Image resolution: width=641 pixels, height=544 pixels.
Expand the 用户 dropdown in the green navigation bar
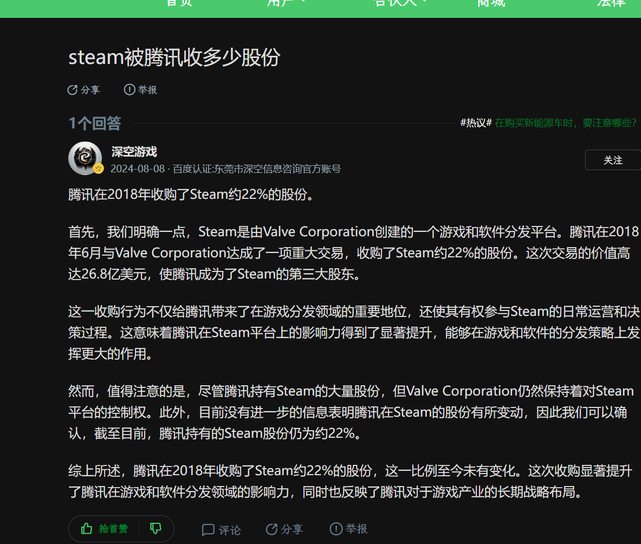[283, 3]
